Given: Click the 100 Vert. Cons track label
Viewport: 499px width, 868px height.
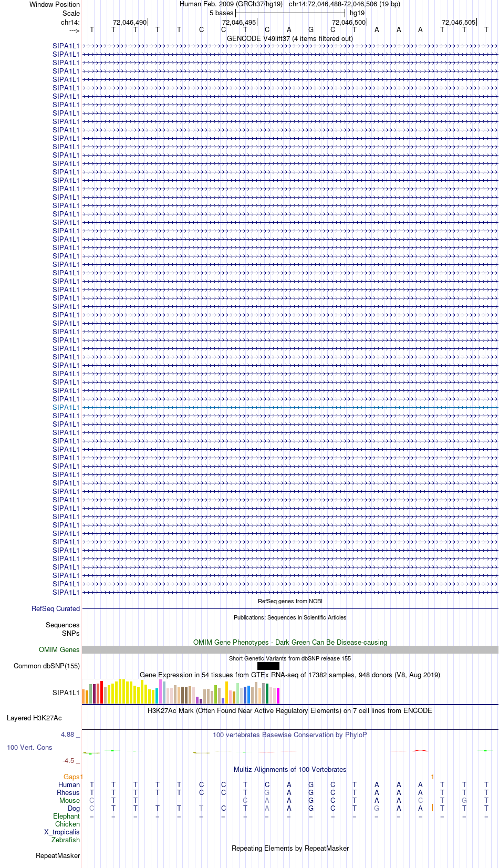Looking at the screenshot, I should (x=29, y=748).
